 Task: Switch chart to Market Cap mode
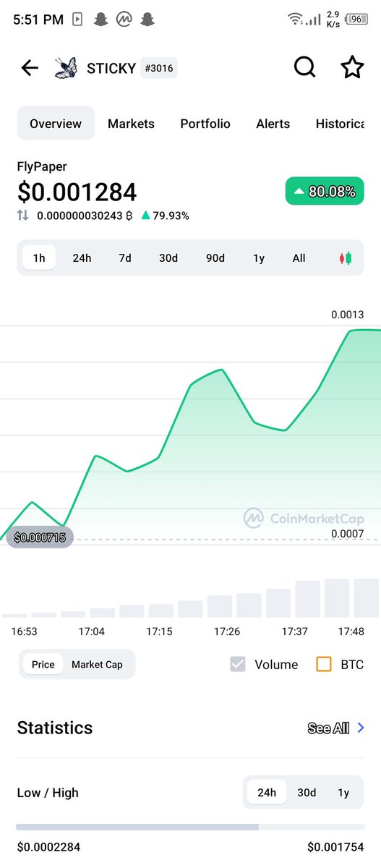[97, 664]
